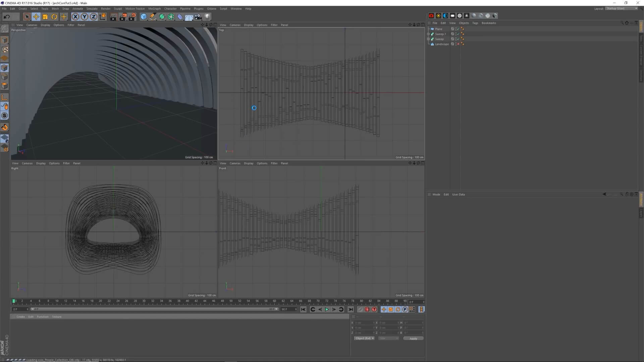Select the Rotate tool
The image size is (644, 362).
tap(54, 17)
